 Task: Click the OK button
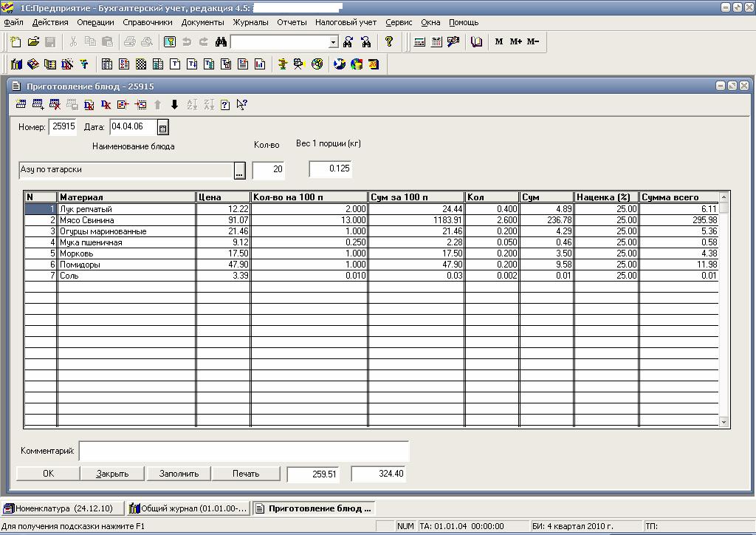48,474
